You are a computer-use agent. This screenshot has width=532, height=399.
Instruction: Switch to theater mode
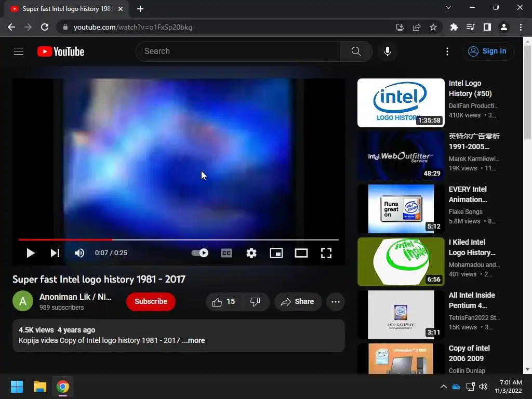(301, 253)
